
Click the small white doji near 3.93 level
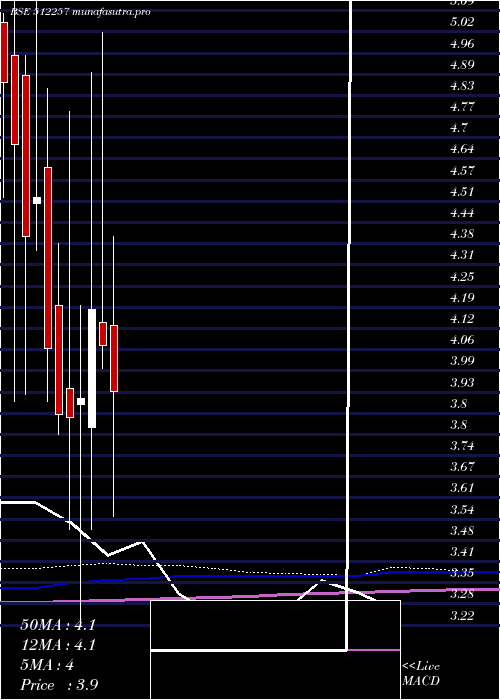(x=81, y=401)
